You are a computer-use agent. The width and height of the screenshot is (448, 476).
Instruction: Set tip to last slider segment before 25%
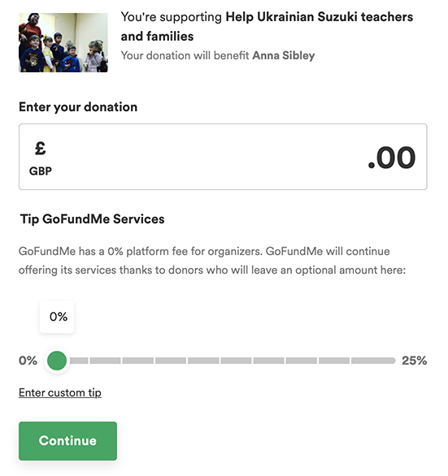coord(373,361)
